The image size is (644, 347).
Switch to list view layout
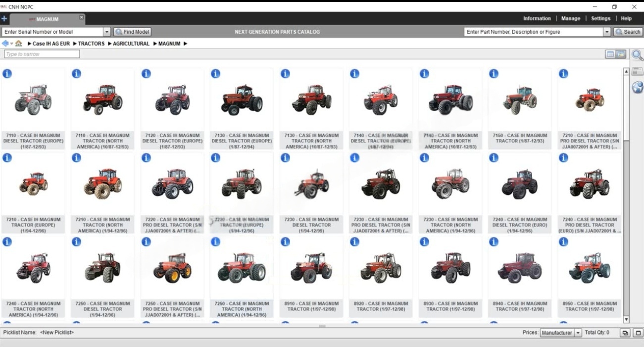pyautogui.click(x=610, y=54)
